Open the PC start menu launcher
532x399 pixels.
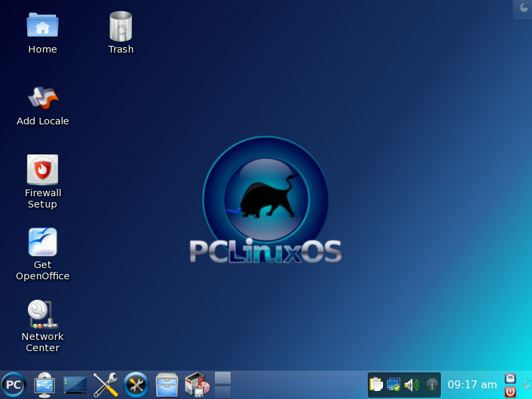tap(13, 384)
